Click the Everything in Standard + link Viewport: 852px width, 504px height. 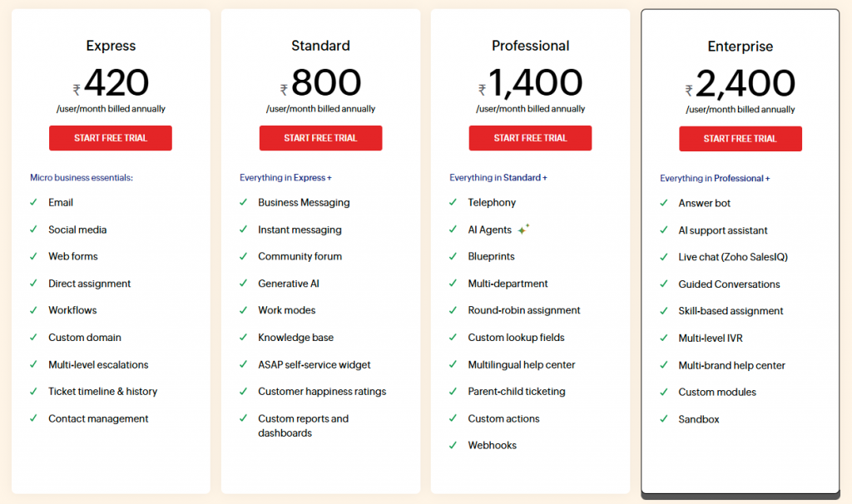(498, 177)
